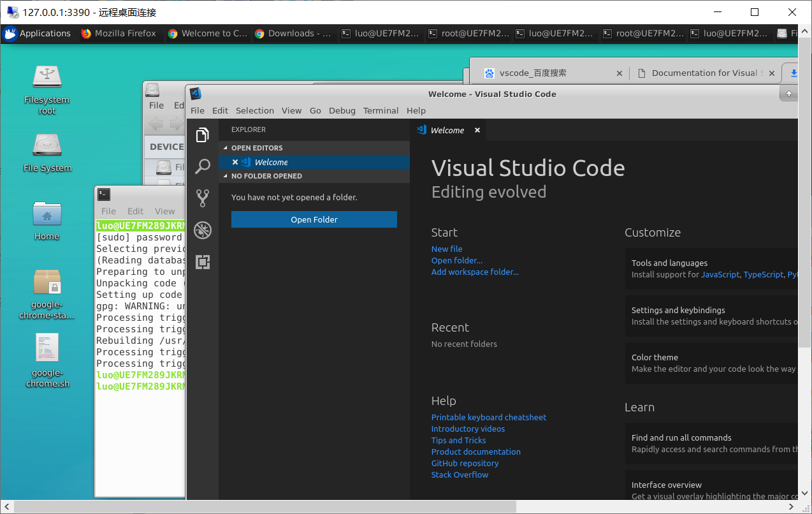Click the New file link

coord(447,249)
